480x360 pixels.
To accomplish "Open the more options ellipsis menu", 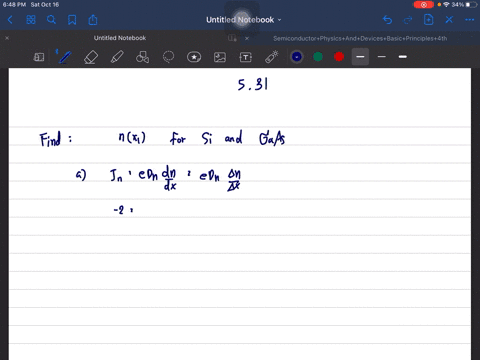I will (x=469, y=20).
